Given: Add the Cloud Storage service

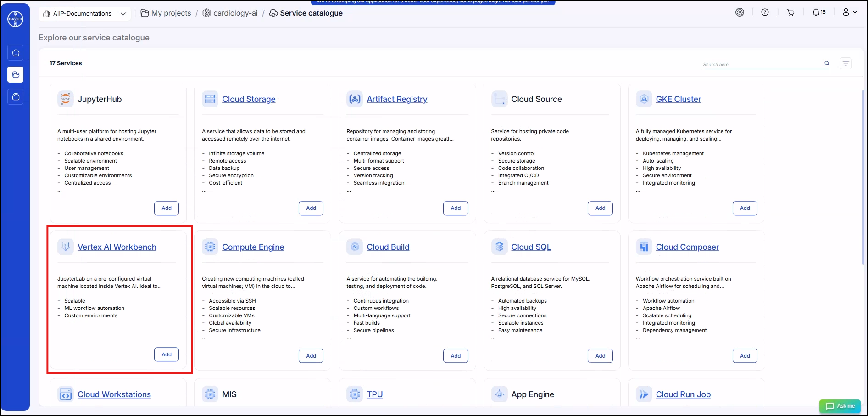Looking at the screenshot, I should tap(311, 208).
